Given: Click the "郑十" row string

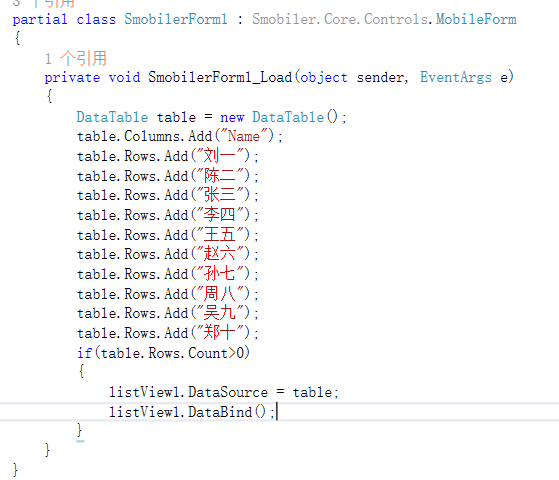Looking at the screenshot, I should pos(220,333).
